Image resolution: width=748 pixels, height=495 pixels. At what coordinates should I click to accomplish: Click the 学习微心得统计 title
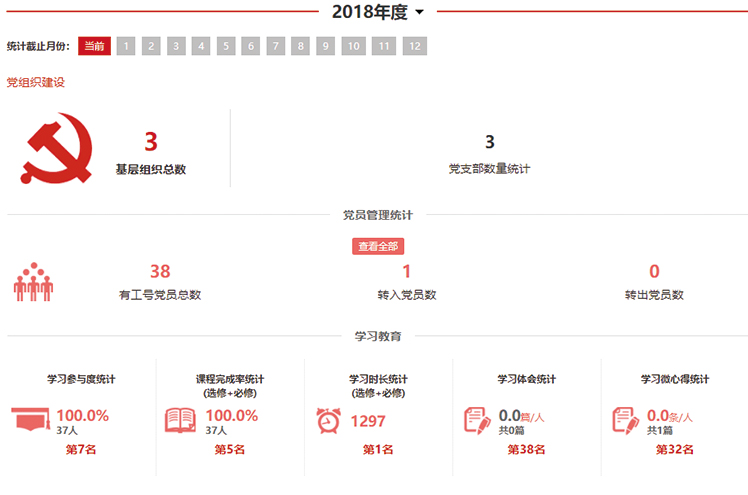coord(675,379)
